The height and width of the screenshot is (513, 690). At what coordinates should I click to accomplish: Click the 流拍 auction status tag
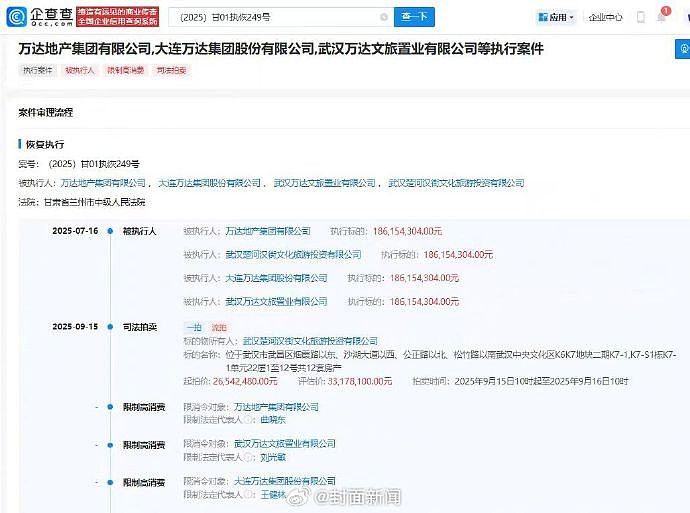219,327
